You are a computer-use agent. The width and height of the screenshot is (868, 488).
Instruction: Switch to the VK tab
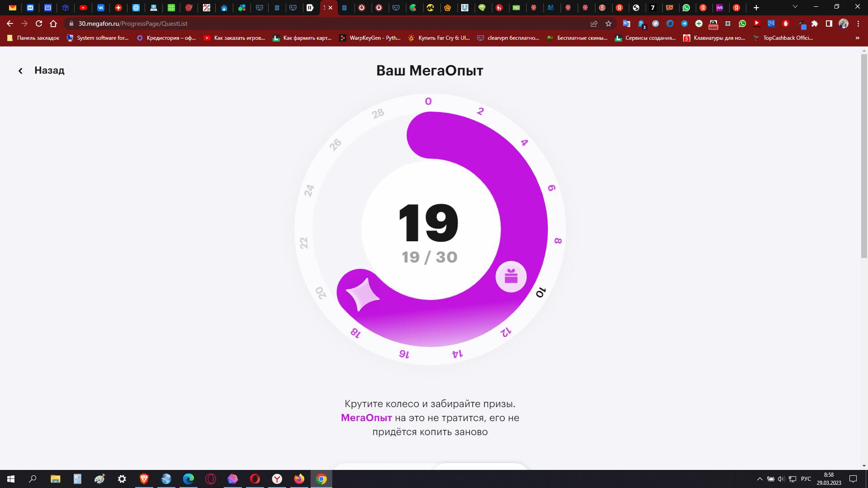click(x=101, y=8)
